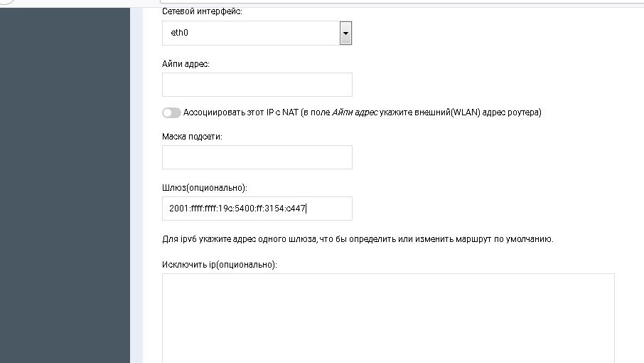Click the light gray strip beside the sidebar
This screenshot has width=644, height=363.
click(x=136, y=185)
